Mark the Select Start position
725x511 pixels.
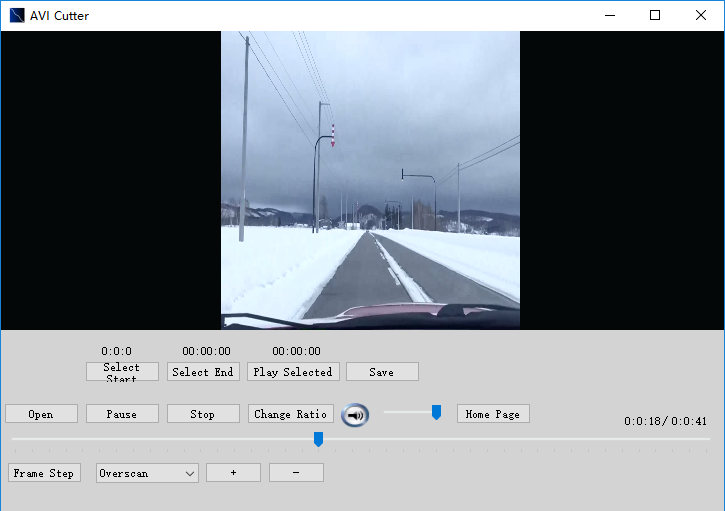(122, 372)
